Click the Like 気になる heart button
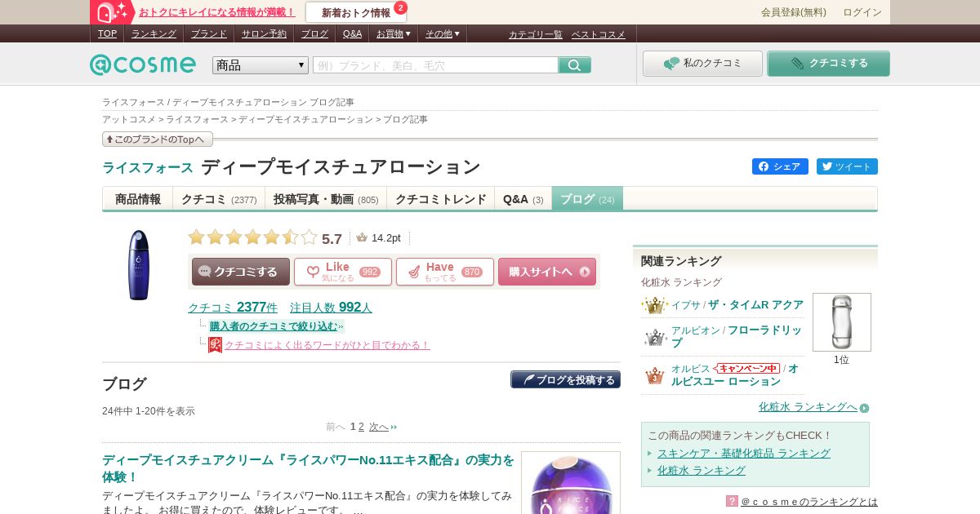Image resolution: width=980 pixels, height=514 pixels. (343, 272)
